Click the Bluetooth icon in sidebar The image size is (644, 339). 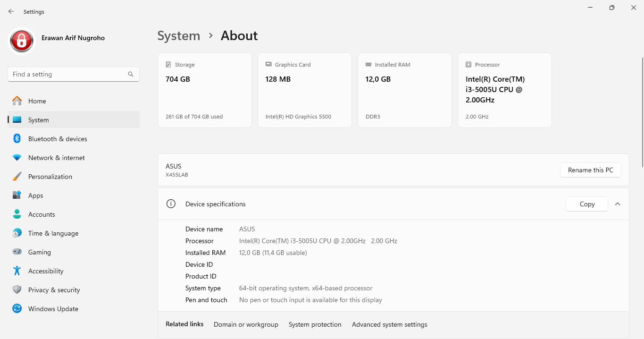pyautogui.click(x=17, y=139)
